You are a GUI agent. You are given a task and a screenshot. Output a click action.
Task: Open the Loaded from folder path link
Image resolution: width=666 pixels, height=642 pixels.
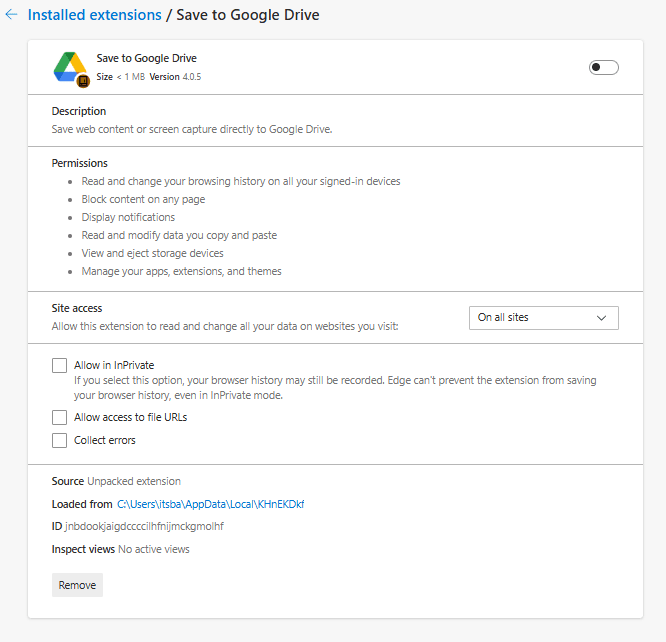pyautogui.click(x=210, y=504)
